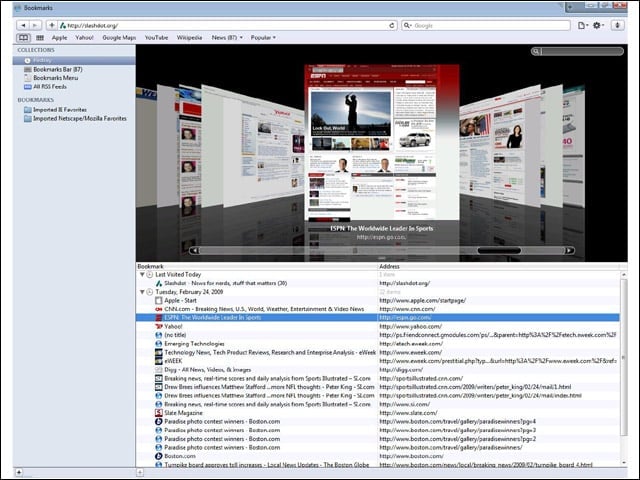Select the Turnpike board approves toll increases row
The width and height of the screenshot is (640, 480).
pyautogui.click(x=378, y=464)
